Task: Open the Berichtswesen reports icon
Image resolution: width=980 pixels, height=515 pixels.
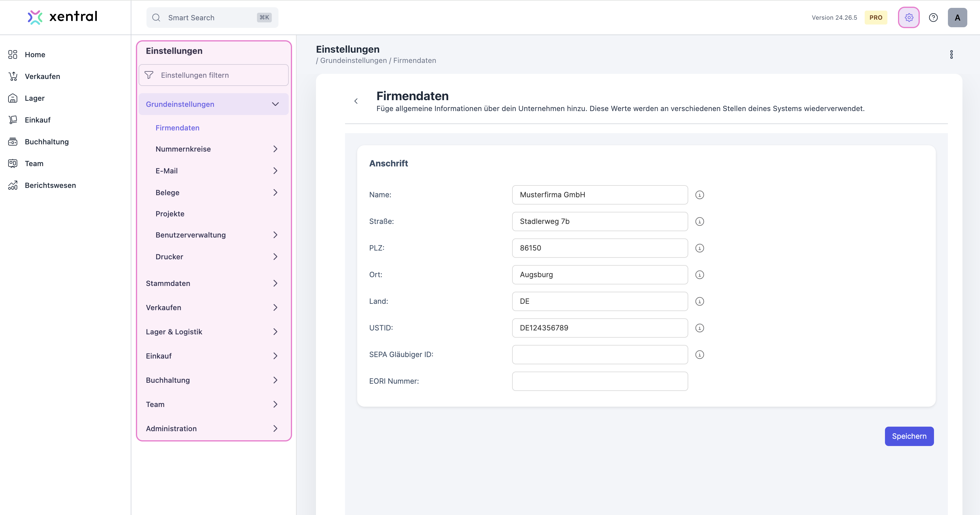Action: 12,185
